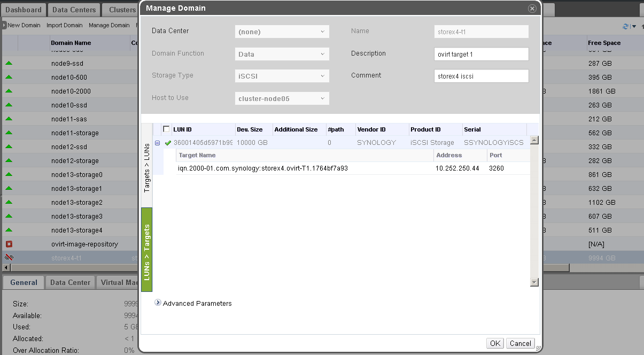Confirm with the OK button
Screen dimensions: 644x355
495,343
